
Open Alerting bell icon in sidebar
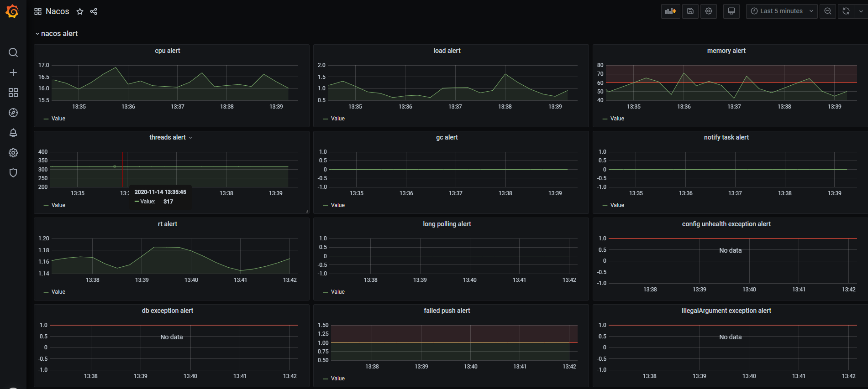(13, 133)
